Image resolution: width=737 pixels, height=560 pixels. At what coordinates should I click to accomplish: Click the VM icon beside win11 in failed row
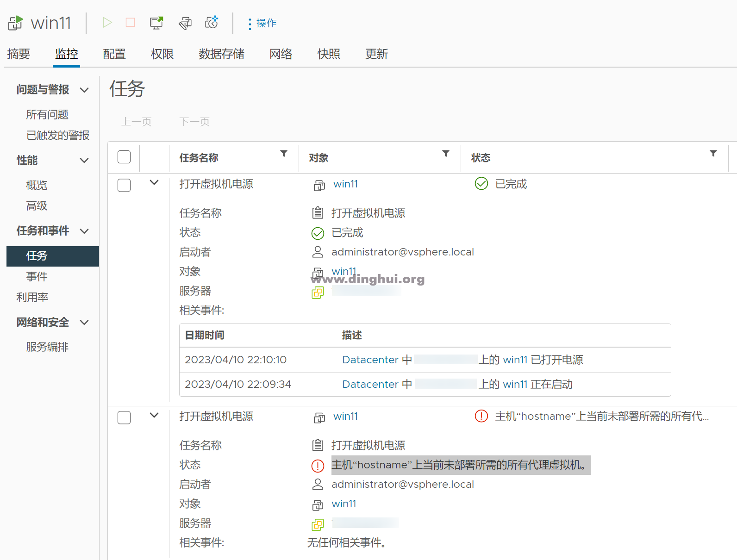(x=319, y=418)
